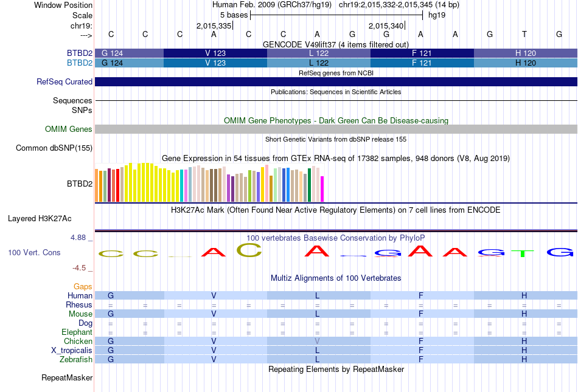Select the Dog species label

coord(85,323)
